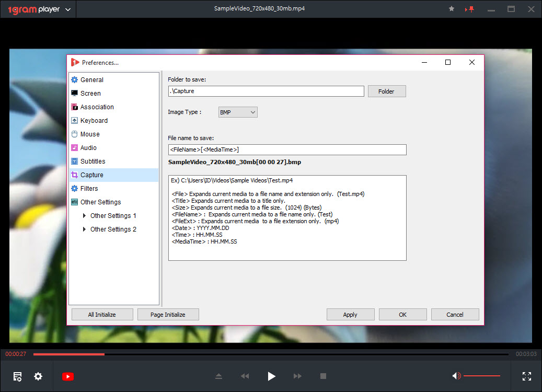The image size is (542, 392).
Task: Click the Folder browse button
Action: 386,91
